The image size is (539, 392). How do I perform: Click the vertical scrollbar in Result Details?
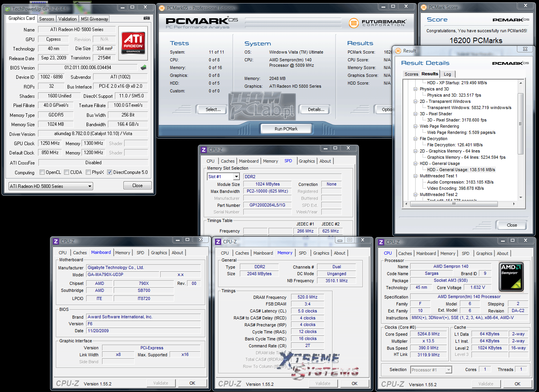click(521, 123)
